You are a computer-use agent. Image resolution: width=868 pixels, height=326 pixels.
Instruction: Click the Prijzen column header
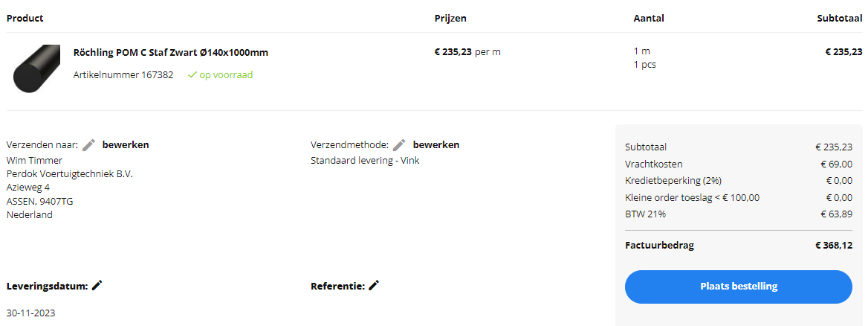(x=450, y=18)
